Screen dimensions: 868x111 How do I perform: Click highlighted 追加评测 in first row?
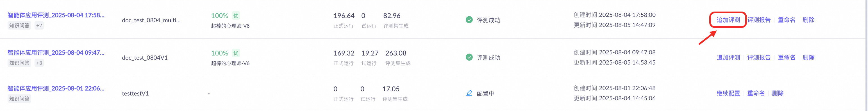coord(728,20)
